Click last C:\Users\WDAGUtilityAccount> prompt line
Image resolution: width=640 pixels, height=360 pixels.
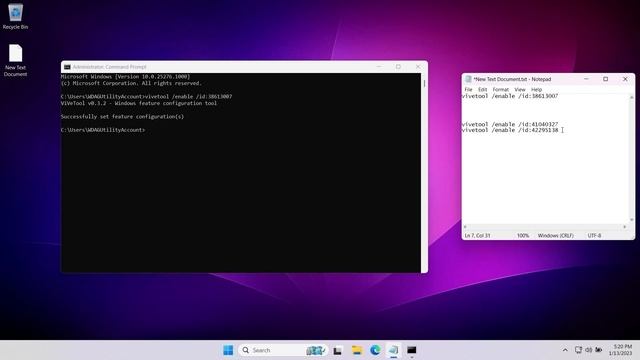[x=103, y=130]
